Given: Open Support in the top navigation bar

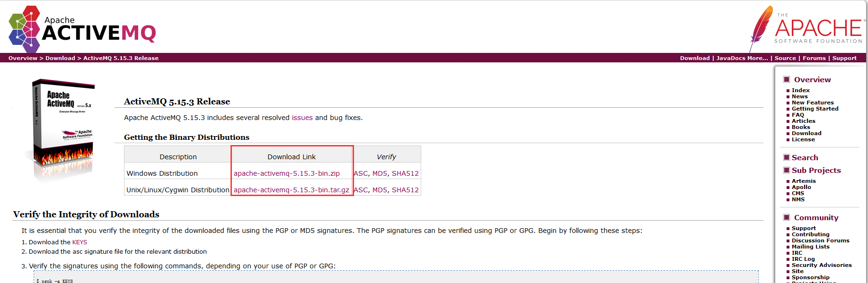Looking at the screenshot, I should [x=844, y=58].
